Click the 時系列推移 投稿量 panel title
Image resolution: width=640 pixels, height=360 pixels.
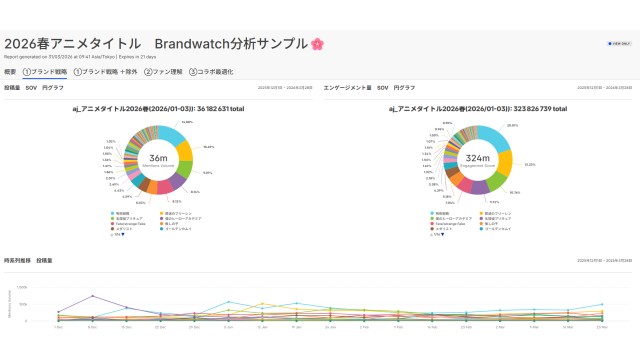[28, 260]
